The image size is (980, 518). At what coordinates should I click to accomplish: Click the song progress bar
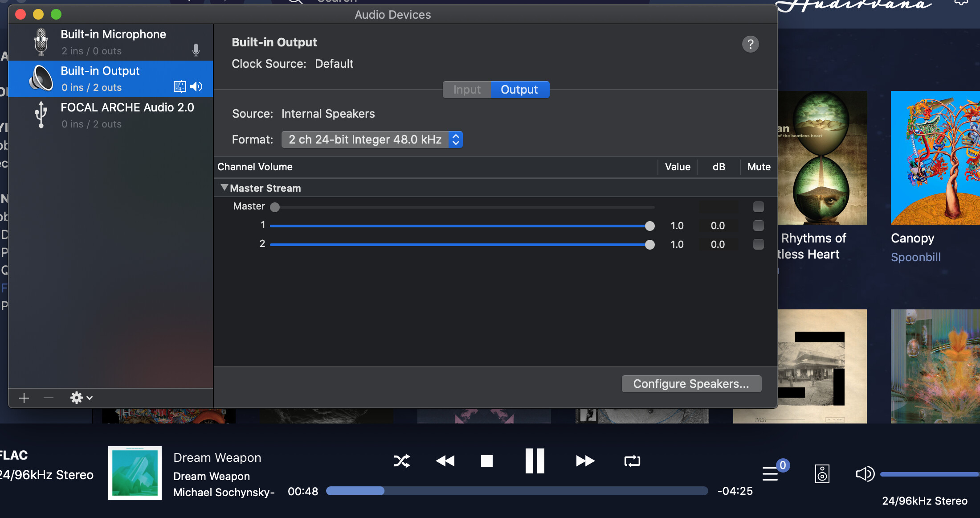[x=517, y=491]
